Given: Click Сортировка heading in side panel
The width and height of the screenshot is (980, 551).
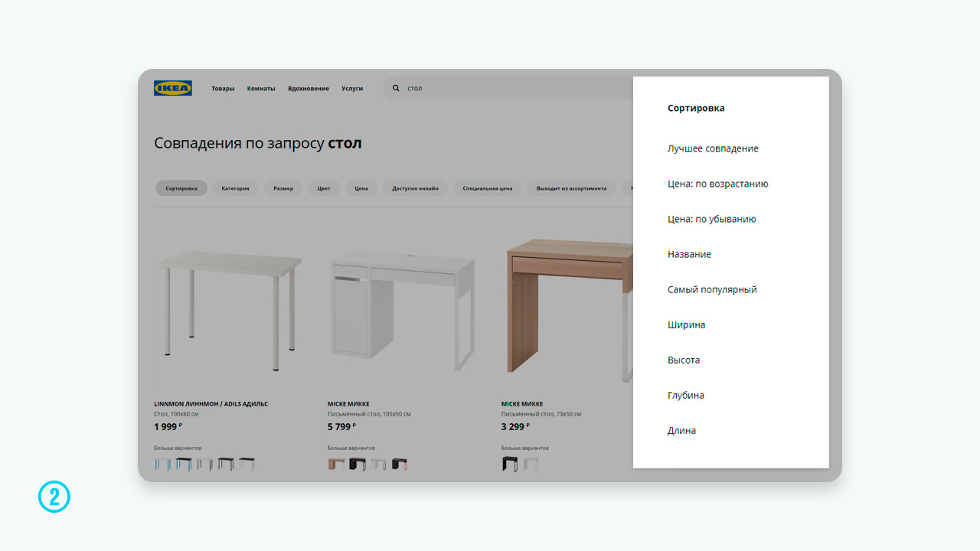Looking at the screenshot, I should (696, 108).
